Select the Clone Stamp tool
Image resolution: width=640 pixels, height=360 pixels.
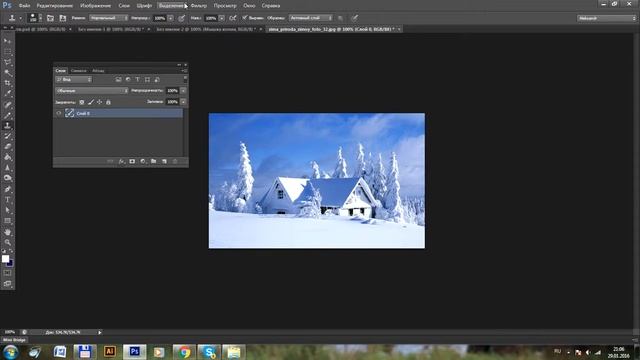[7, 126]
